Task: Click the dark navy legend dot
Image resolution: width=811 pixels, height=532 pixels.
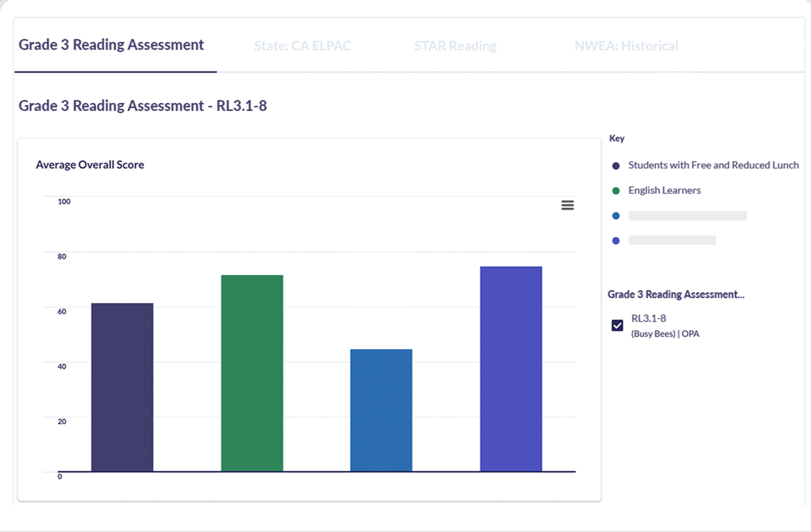Action: (x=616, y=165)
